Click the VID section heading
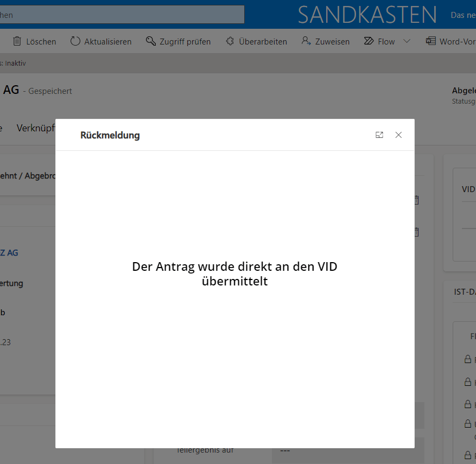Screen dimensions: 476x464 point(468,189)
